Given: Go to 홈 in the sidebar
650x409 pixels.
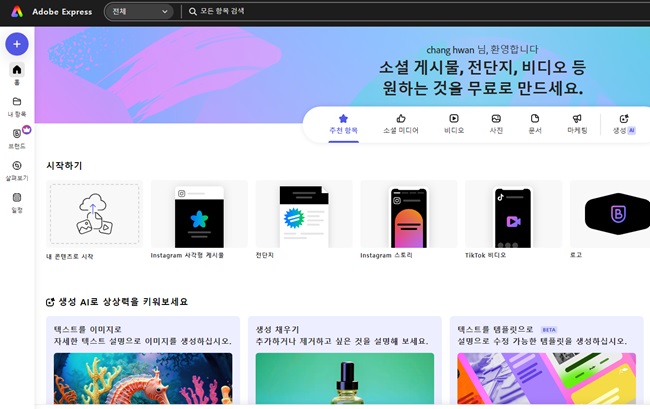Looking at the screenshot, I should [17, 74].
